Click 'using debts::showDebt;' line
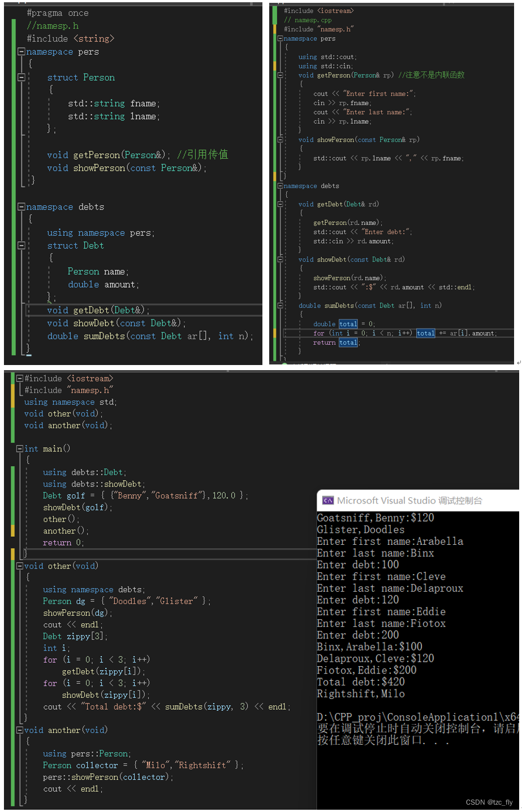 tap(94, 484)
